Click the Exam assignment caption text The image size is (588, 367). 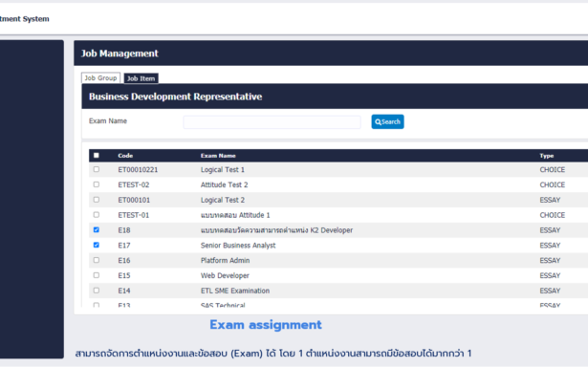pyautogui.click(x=266, y=325)
